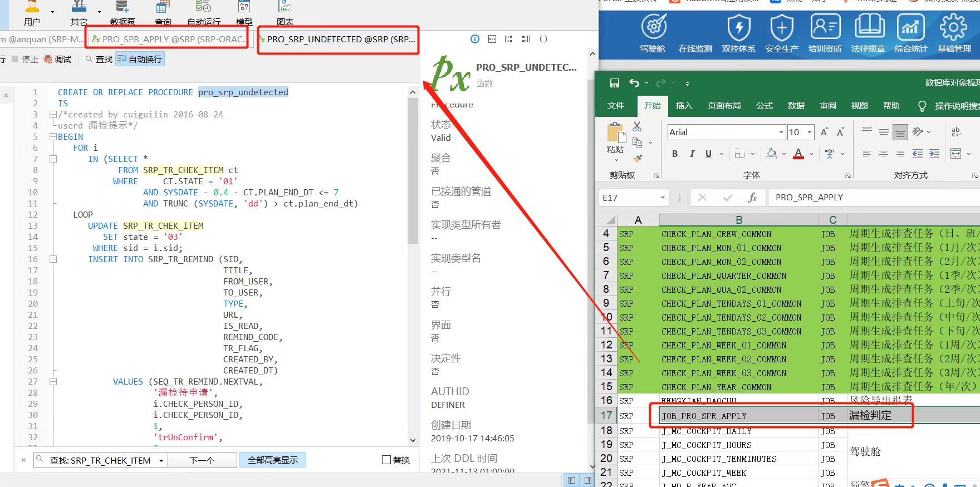Open 基础管理 gear icon in web app
This screenshot has height=487, width=980.
tap(954, 32)
